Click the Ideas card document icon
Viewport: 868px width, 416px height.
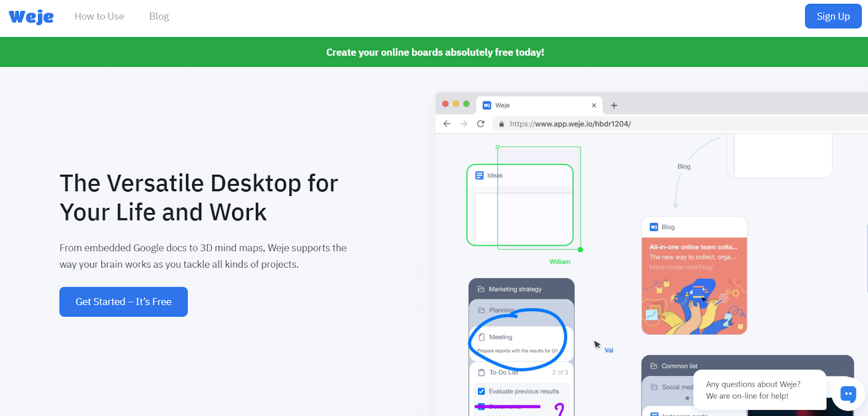tap(480, 175)
